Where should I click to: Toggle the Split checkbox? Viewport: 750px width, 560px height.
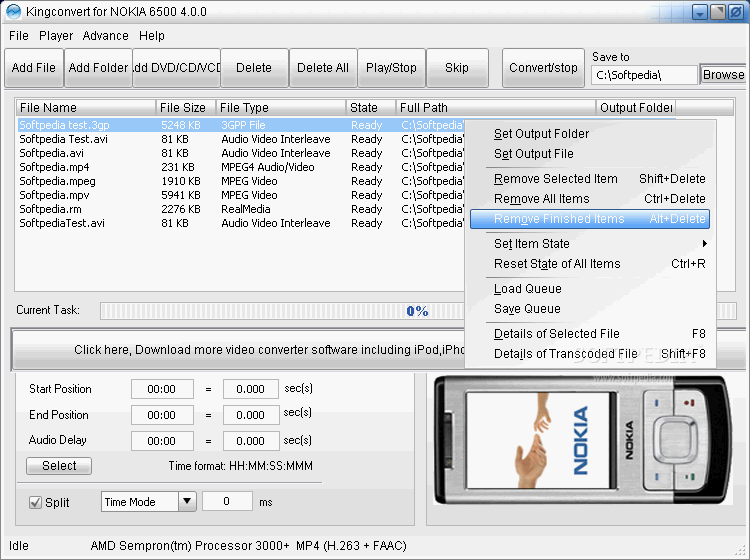coord(35,503)
